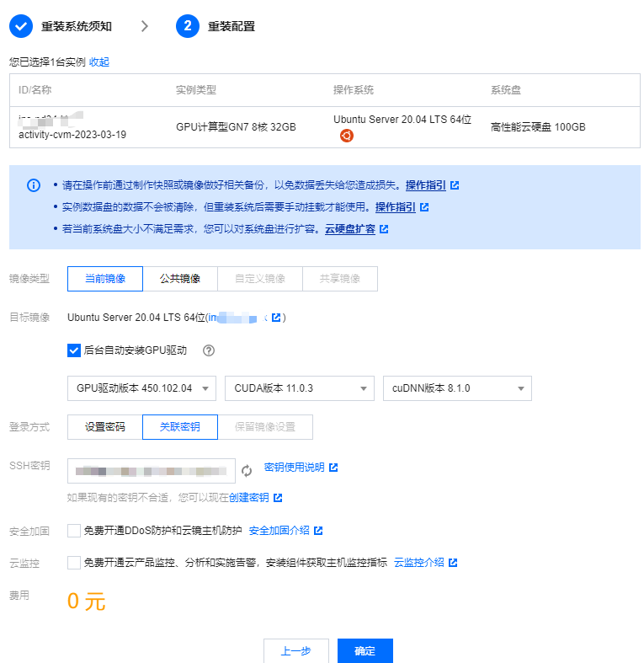
Task: Refresh the SSH key list
Action: 247,471
